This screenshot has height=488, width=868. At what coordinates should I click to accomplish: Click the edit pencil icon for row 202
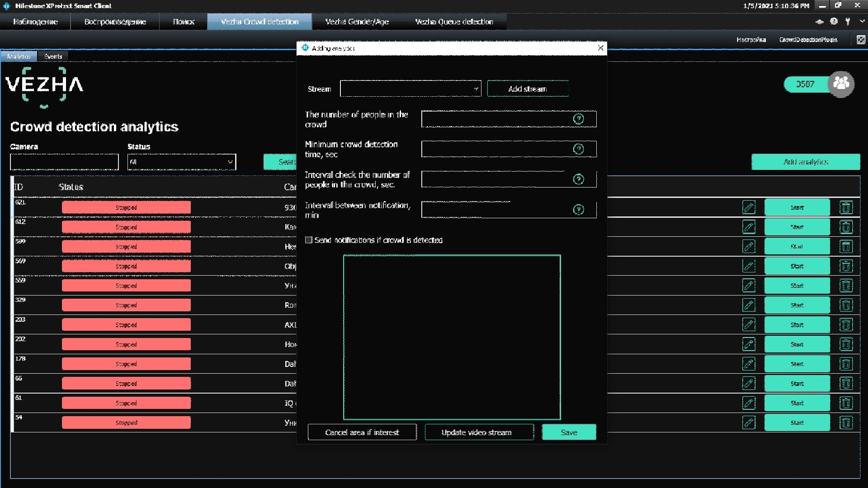749,344
